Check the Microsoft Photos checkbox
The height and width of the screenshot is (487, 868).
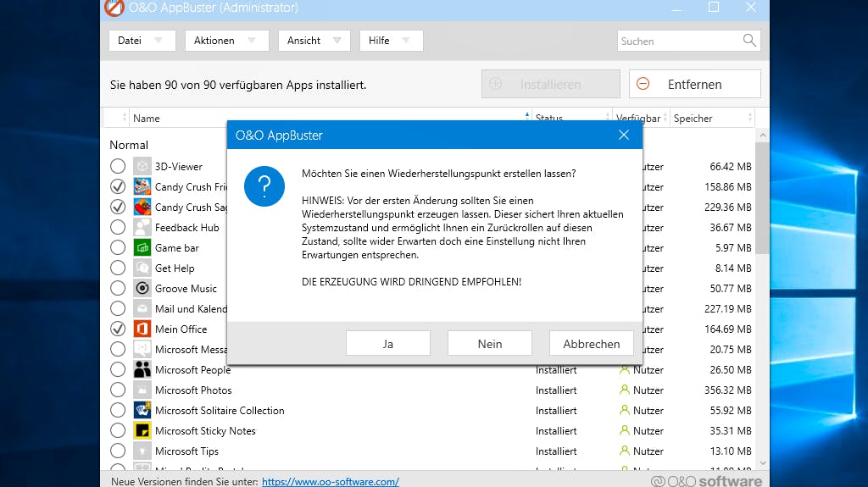(117, 390)
